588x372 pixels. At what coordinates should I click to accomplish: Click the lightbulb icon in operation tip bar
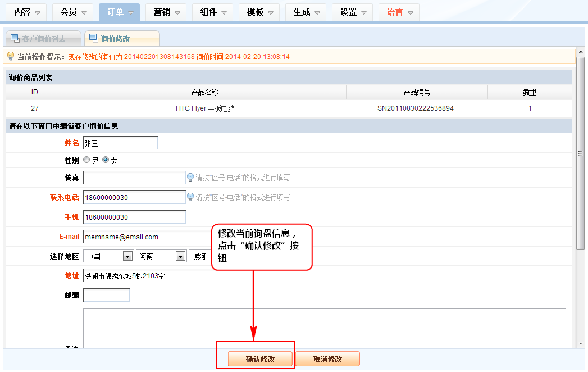coord(11,56)
